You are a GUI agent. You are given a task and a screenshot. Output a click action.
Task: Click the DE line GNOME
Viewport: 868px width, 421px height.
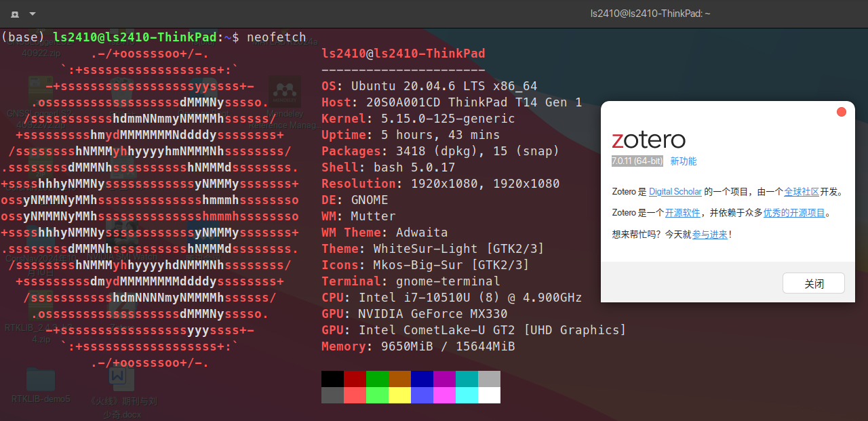click(x=355, y=200)
